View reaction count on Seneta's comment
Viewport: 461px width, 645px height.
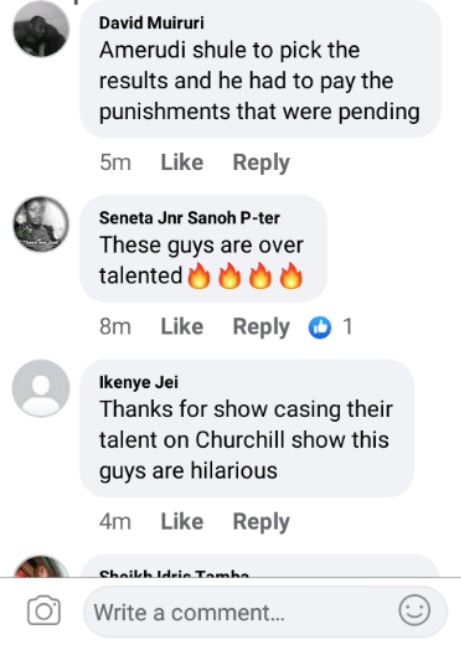coord(348,327)
